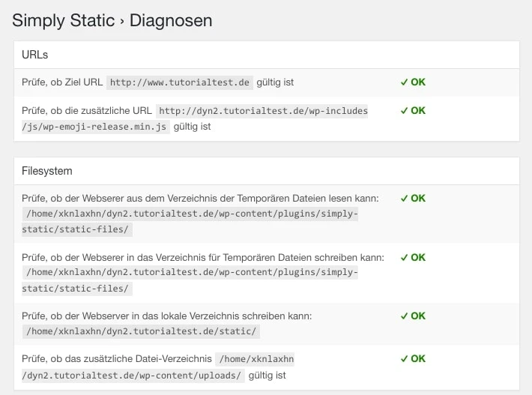This screenshot has height=395, width=532.
Task: Click the 'Prüfe, ob die zusätzliche URL' text
Action: coord(87,111)
